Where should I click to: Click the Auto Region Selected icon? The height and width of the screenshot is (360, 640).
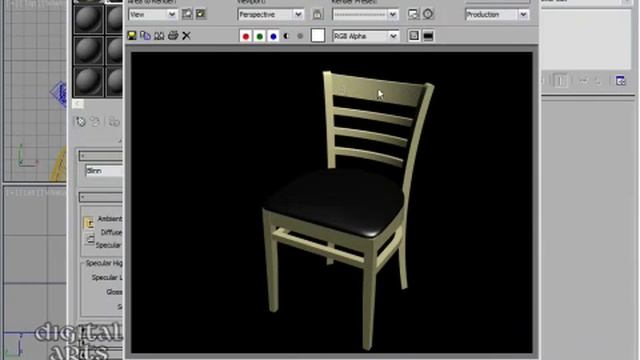pos(200,14)
